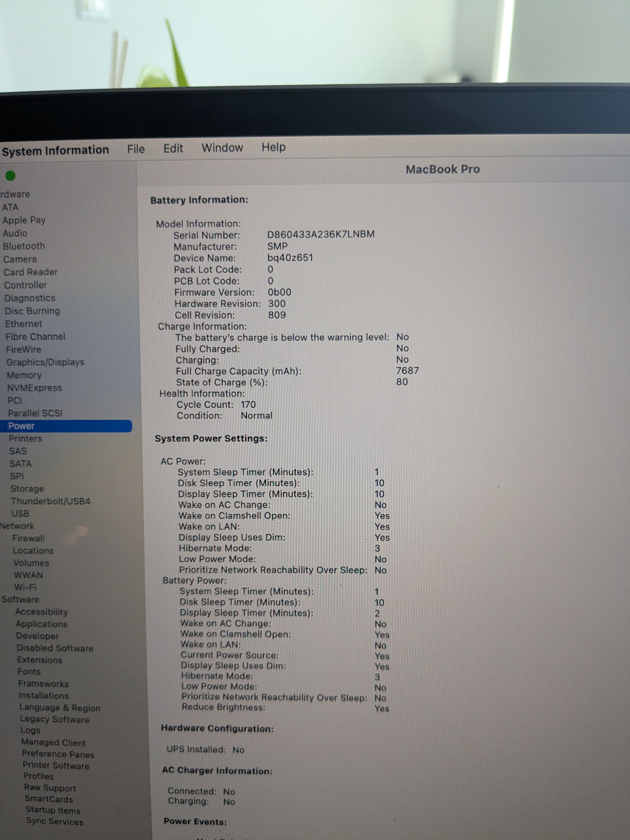Select Accessibility in the sidebar
Screen dimensions: 630x840
(x=42, y=612)
